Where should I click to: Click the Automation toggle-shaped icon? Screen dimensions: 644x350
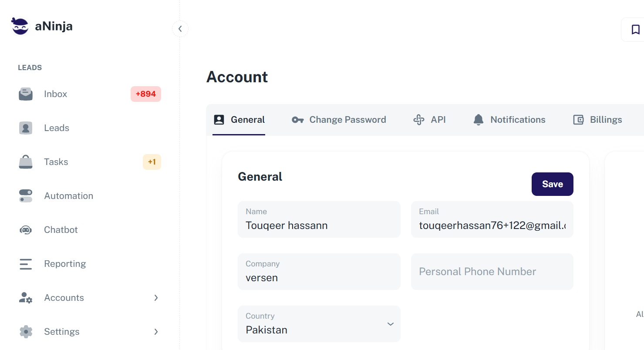pyautogui.click(x=26, y=196)
